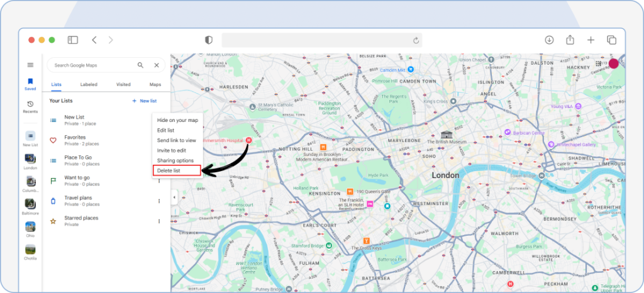Click the Safari address bar
Screen dimensions: 644x293
pyautogui.click(x=322, y=40)
